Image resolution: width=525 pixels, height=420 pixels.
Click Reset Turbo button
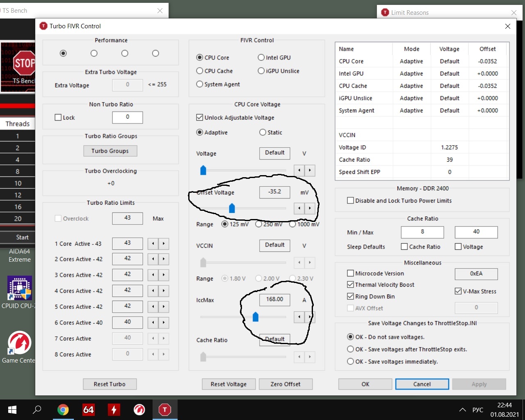point(110,384)
